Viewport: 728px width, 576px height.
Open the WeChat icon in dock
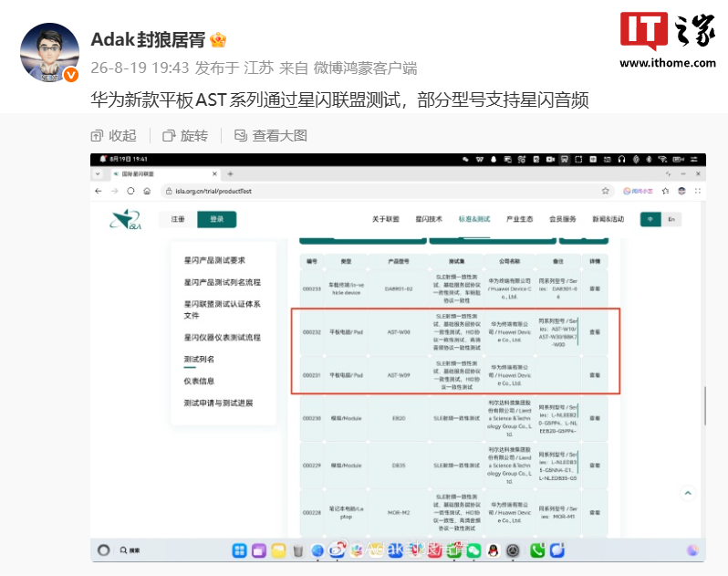(x=473, y=550)
